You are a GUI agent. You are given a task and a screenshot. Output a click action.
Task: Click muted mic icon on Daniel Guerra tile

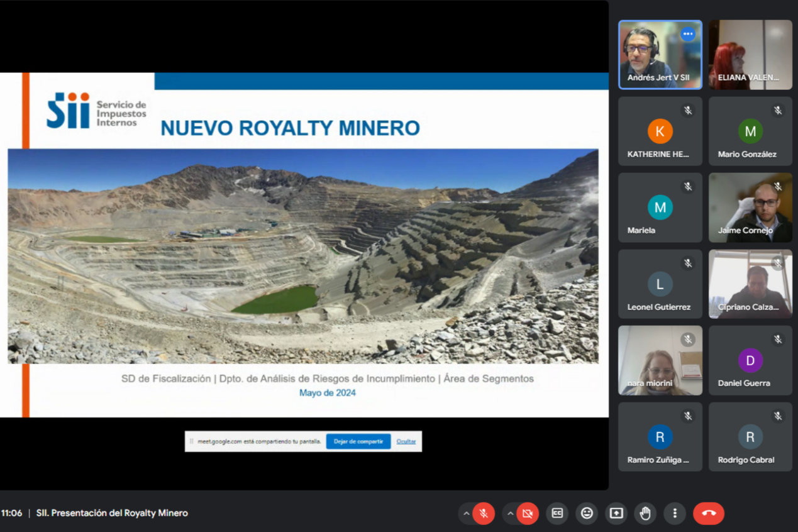click(778, 340)
